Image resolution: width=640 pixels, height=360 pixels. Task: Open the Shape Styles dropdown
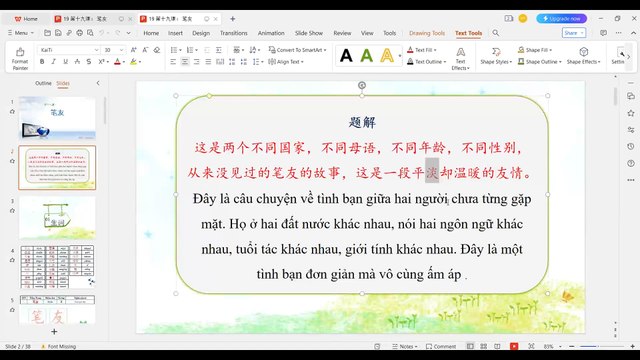coord(496,56)
